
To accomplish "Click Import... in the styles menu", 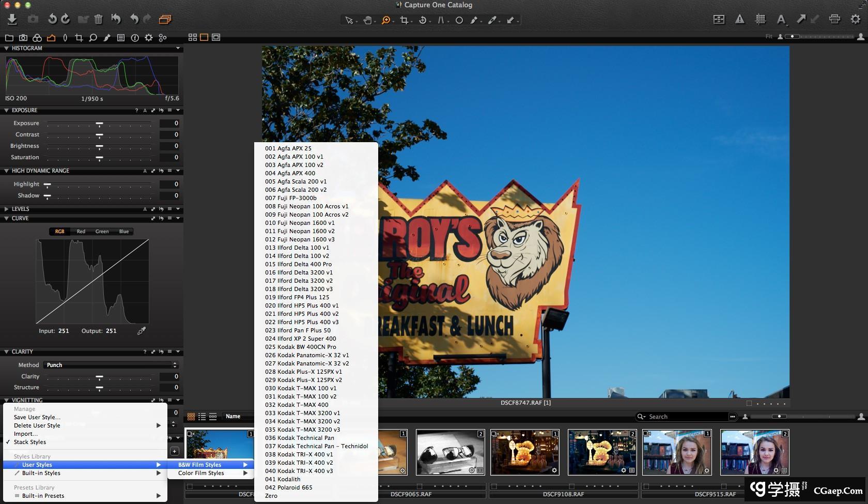I will click(x=26, y=434).
